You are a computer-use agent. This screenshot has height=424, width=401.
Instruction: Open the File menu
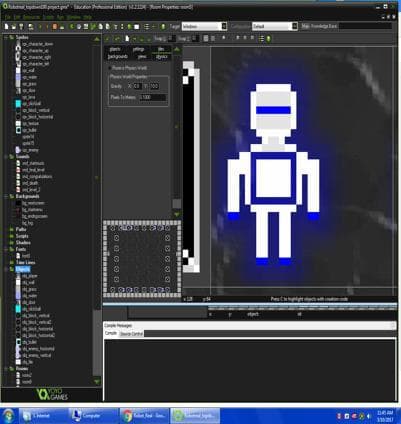pos(7,17)
